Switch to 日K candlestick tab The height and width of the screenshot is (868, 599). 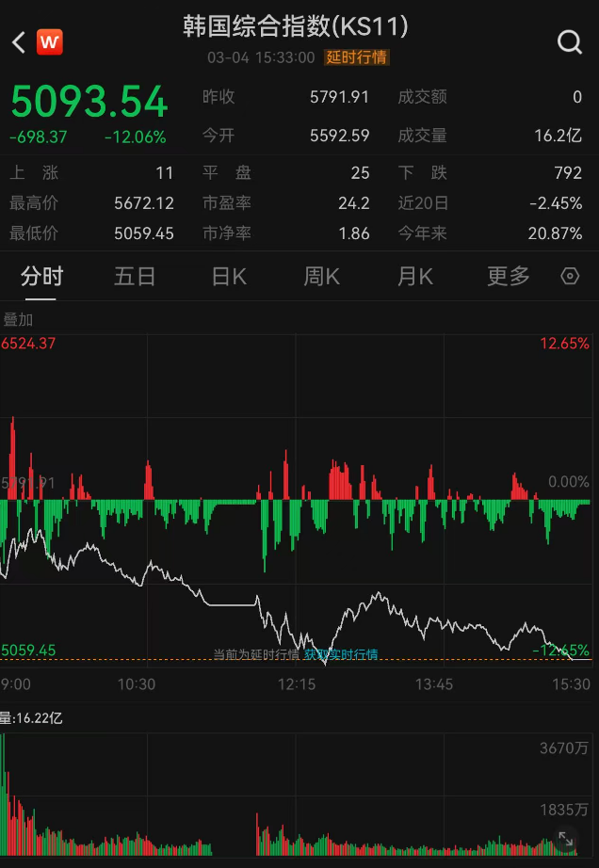[x=228, y=276]
